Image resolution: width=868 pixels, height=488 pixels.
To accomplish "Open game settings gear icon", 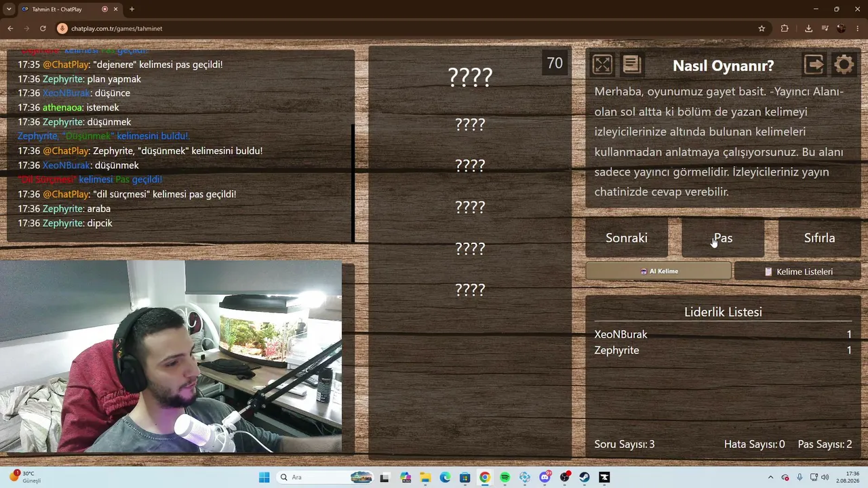I will click(844, 65).
